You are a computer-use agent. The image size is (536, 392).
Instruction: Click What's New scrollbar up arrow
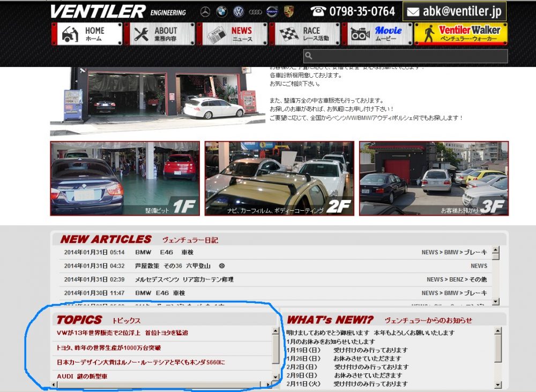(x=498, y=331)
